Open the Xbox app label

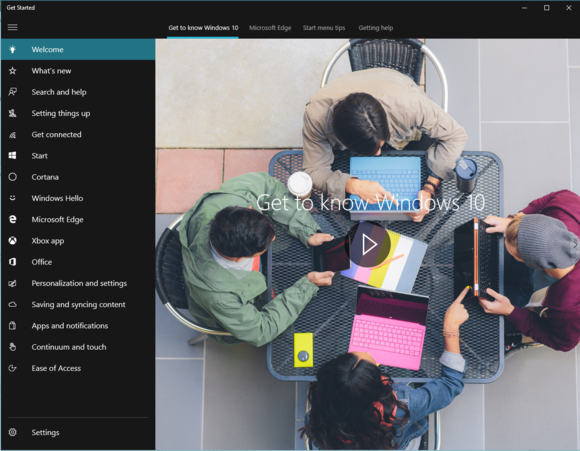click(x=48, y=241)
